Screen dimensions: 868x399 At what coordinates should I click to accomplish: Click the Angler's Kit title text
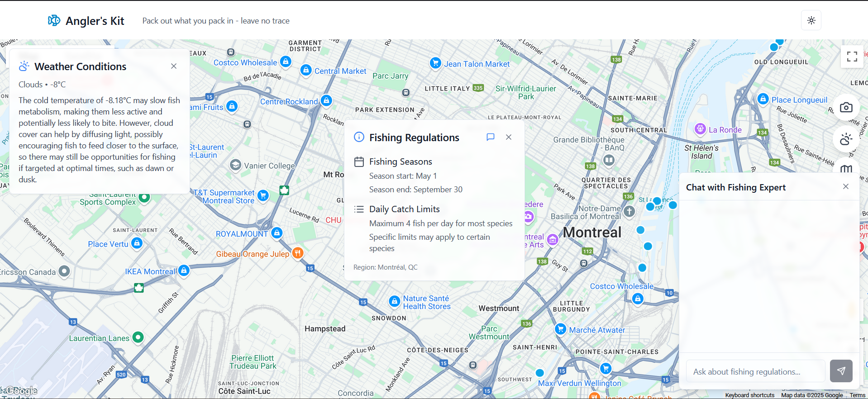(95, 21)
